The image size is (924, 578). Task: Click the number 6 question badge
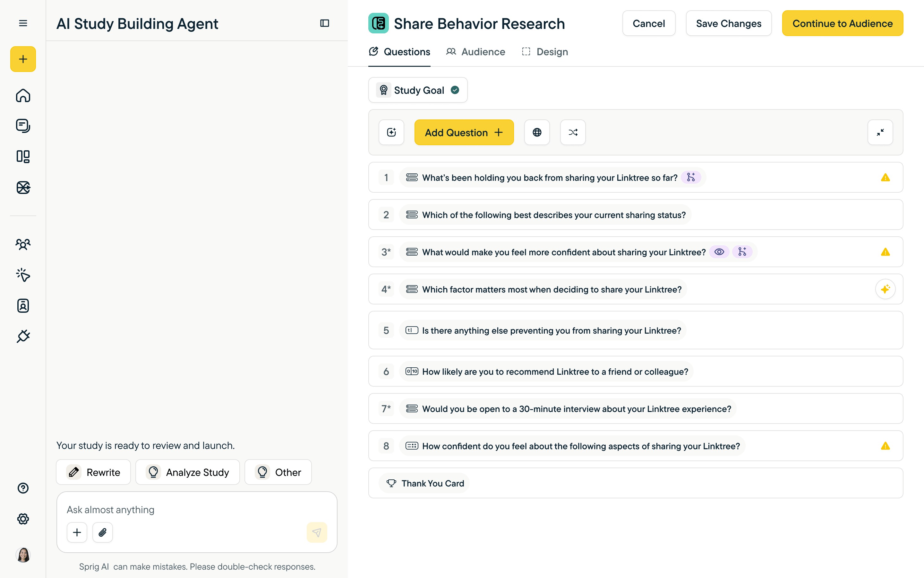386,371
